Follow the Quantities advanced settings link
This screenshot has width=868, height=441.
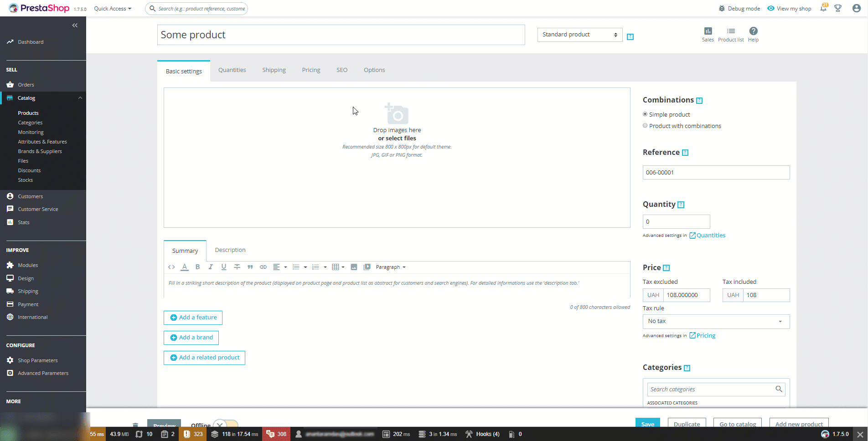coord(707,236)
